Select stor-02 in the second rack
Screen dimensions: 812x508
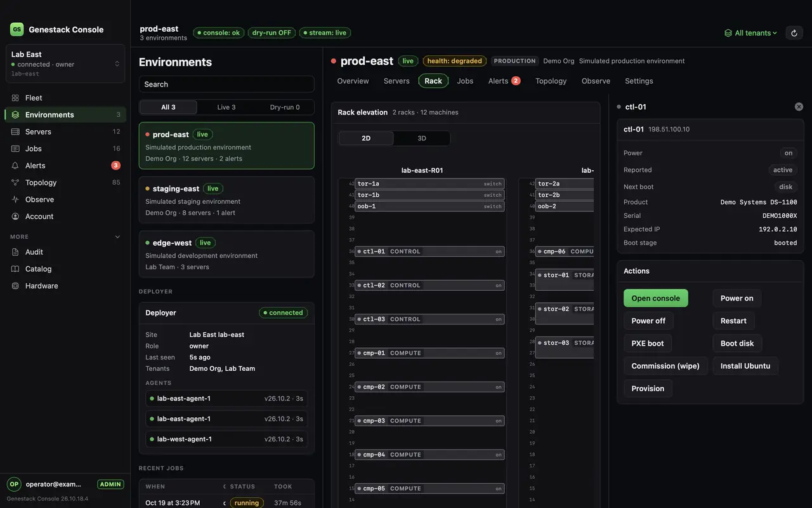pos(565,314)
